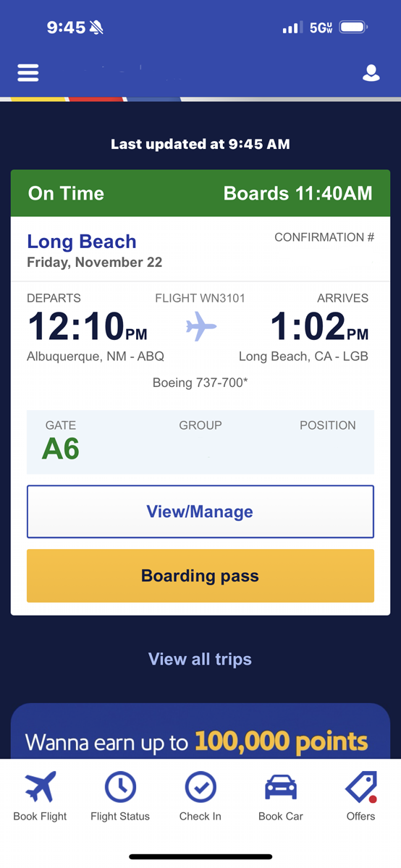Tap the View/Manage button
The height and width of the screenshot is (868, 401).
(200, 511)
